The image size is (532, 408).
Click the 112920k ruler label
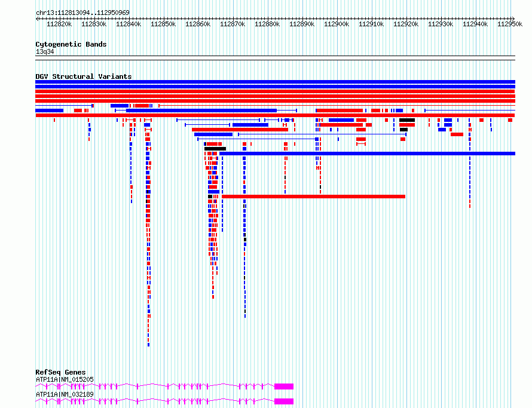(406, 24)
